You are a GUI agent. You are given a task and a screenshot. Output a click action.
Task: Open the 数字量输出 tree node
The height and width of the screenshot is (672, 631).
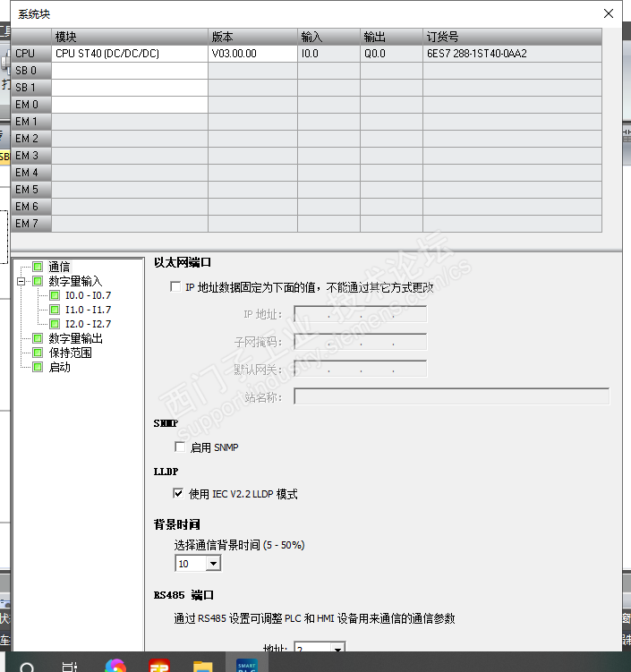pos(75,338)
